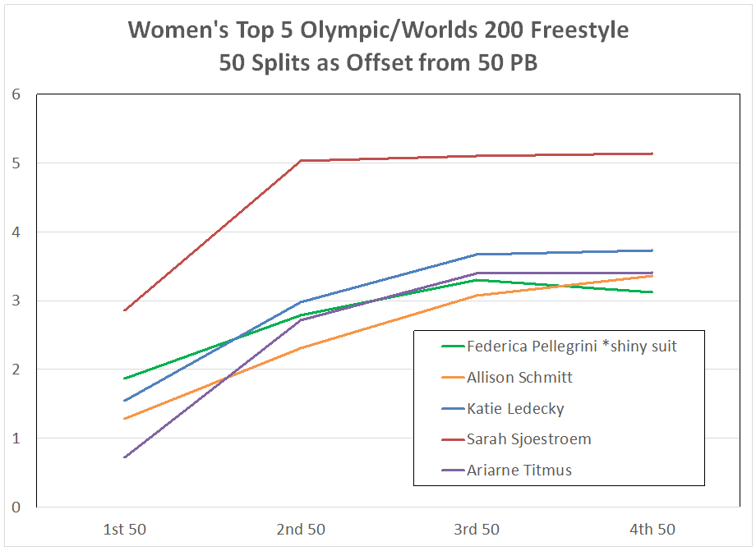Select the Federica Pellegrini legend entry label
Image resolution: width=756 pixels, height=551 pixels.
pos(571,346)
